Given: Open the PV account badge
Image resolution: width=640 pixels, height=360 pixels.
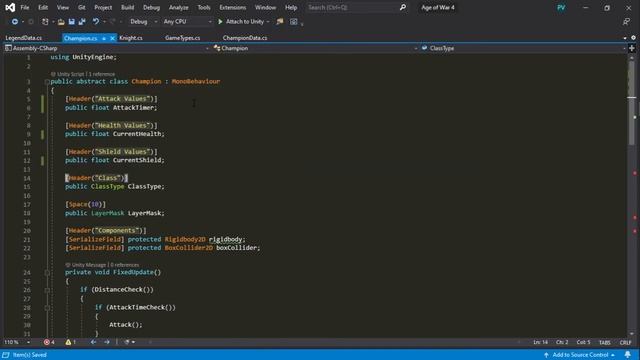Looking at the screenshot, I should pos(561,7).
